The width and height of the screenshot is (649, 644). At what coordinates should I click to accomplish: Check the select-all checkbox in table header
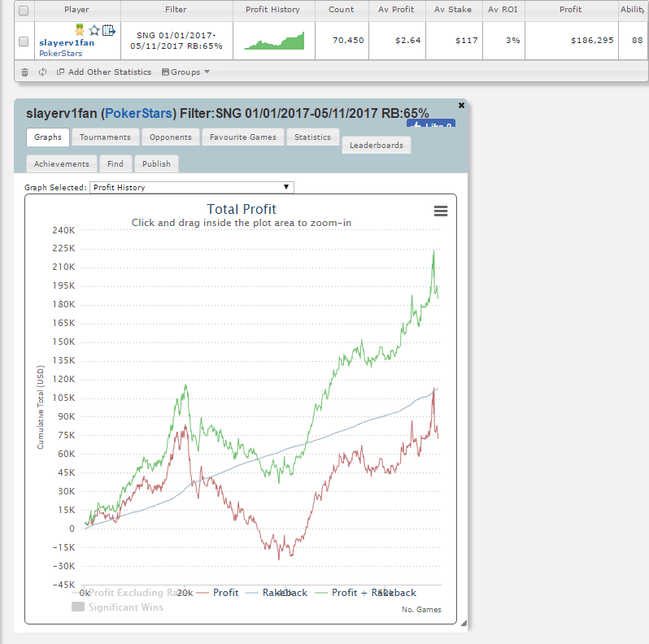click(x=24, y=10)
